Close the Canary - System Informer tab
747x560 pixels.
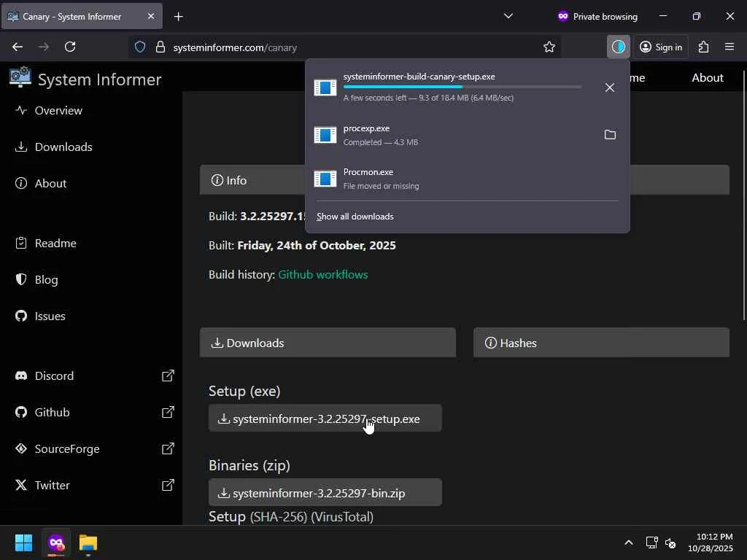tap(150, 16)
